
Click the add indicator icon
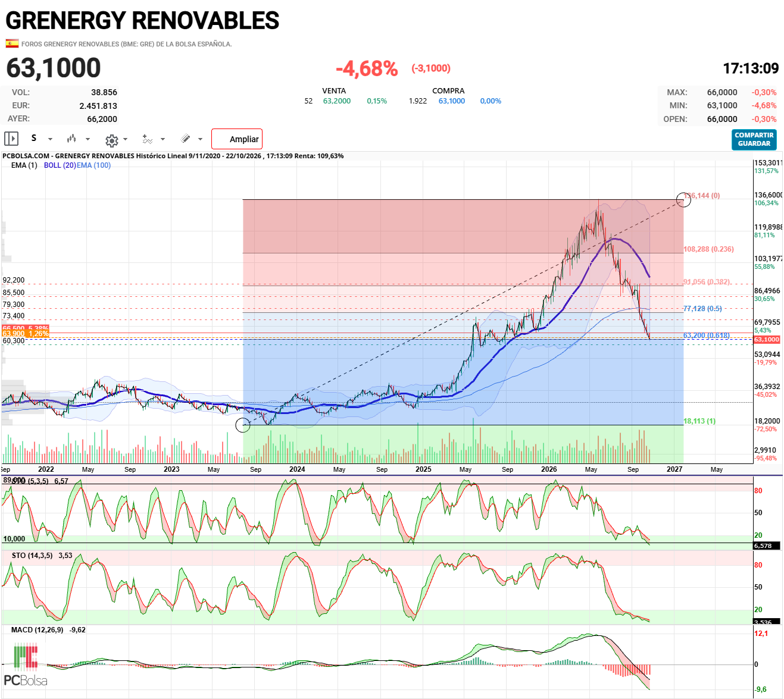[147, 139]
